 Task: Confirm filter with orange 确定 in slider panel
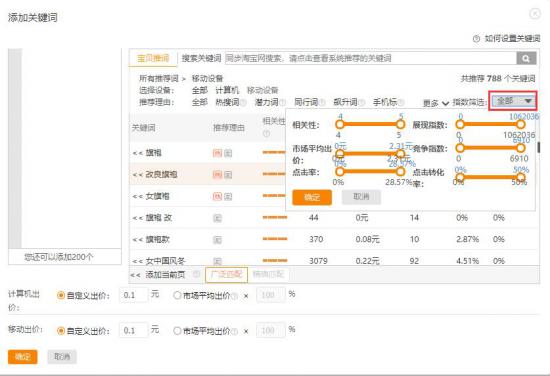pos(312,197)
